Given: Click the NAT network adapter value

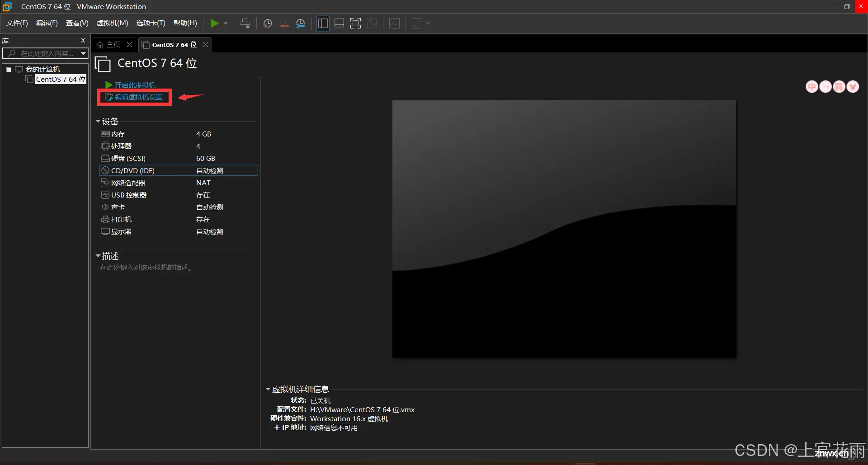Looking at the screenshot, I should click(203, 183).
